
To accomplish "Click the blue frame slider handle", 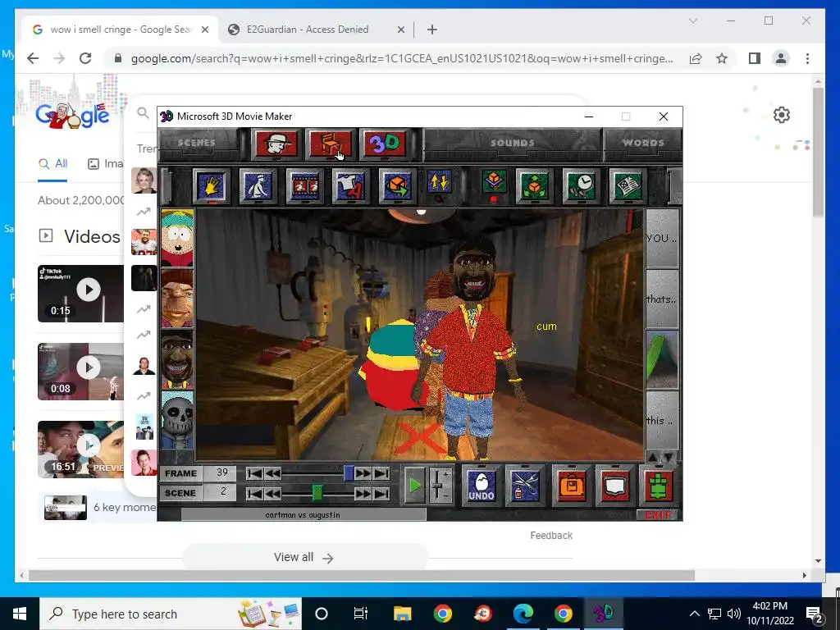I will point(349,473).
